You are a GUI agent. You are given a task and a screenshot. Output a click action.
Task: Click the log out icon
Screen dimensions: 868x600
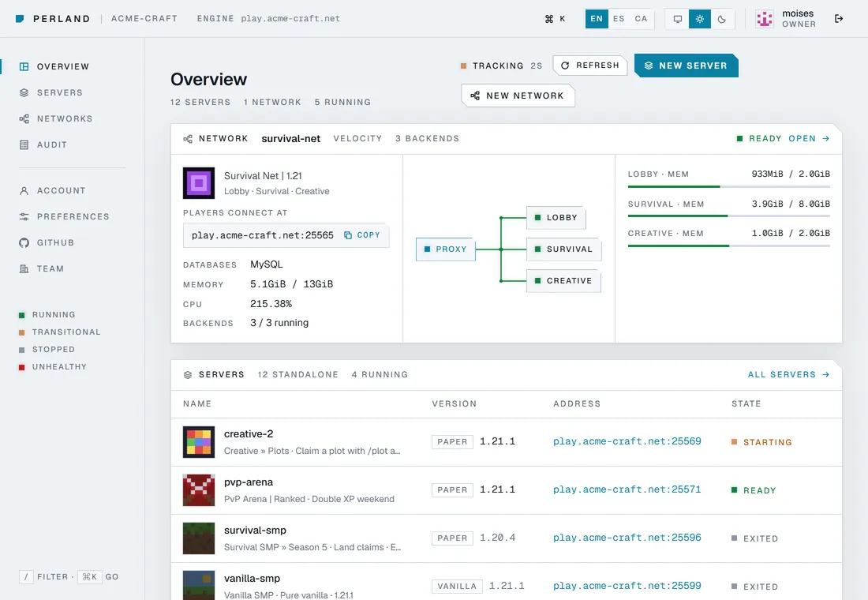click(x=839, y=19)
